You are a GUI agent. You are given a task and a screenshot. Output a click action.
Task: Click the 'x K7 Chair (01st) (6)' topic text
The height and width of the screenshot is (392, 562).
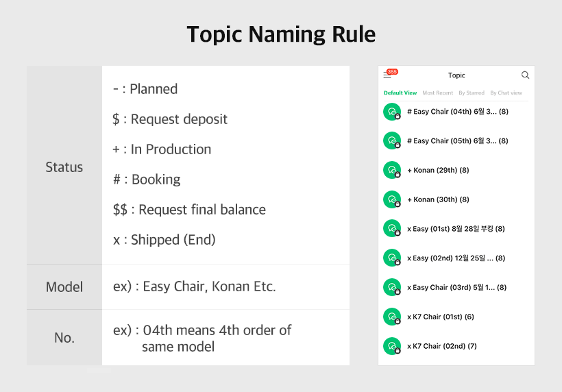pyautogui.click(x=440, y=317)
